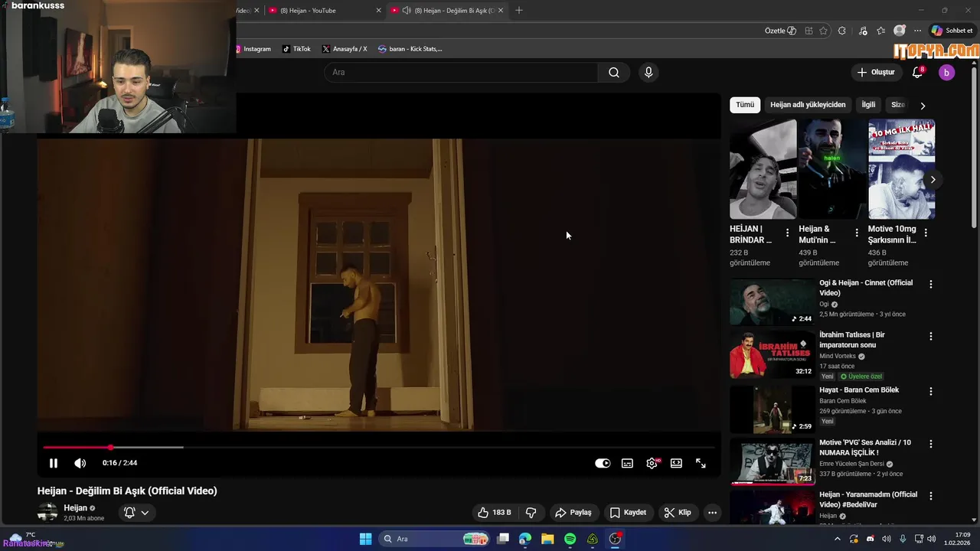Open OBS Studio from the taskbar
Viewport: 980px width, 551px height.
pos(615,539)
